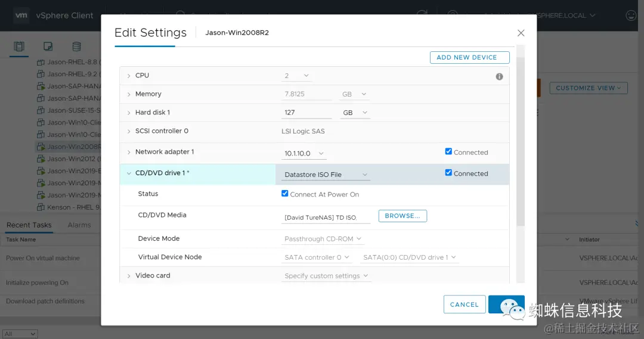Click Initiator column header
The height and width of the screenshot is (339, 644).
point(589,240)
